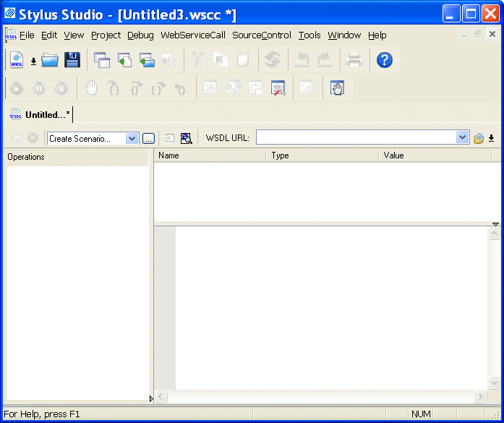Viewport: 504px width, 423px height.
Task: Click the cascade windows toolbar icon
Action: pos(102,60)
